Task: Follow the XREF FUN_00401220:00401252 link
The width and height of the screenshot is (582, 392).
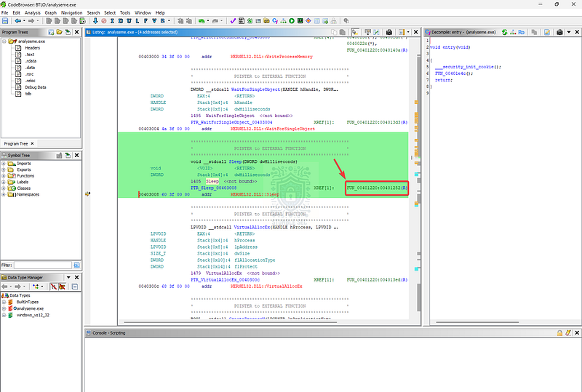Action: [x=377, y=188]
